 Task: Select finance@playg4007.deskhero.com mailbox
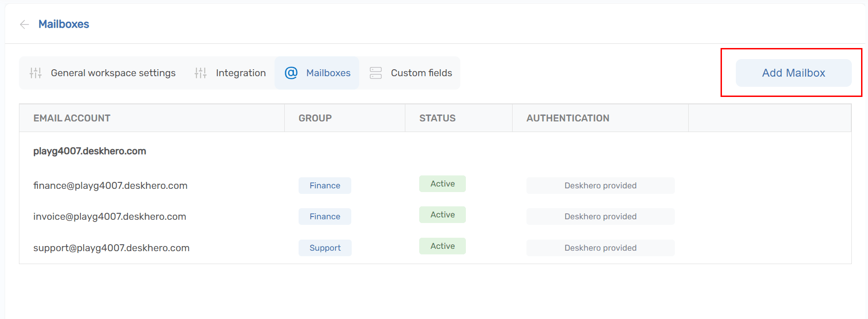pos(110,186)
